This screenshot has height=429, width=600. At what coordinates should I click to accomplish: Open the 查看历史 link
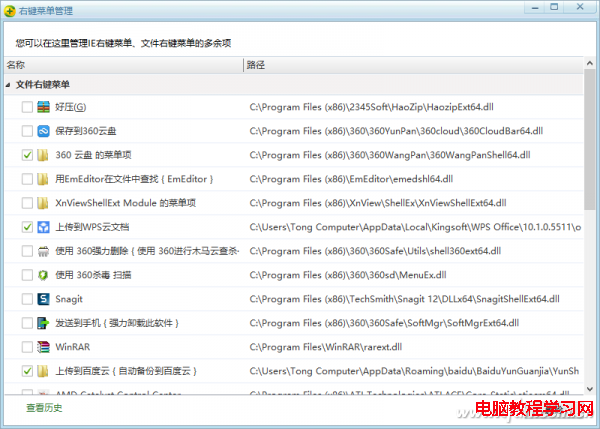pyautogui.click(x=44, y=408)
